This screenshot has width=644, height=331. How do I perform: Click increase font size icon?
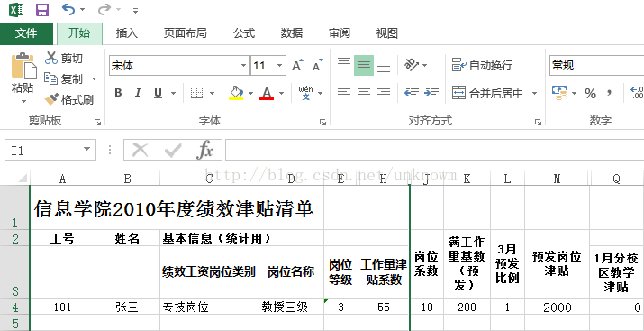point(297,65)
